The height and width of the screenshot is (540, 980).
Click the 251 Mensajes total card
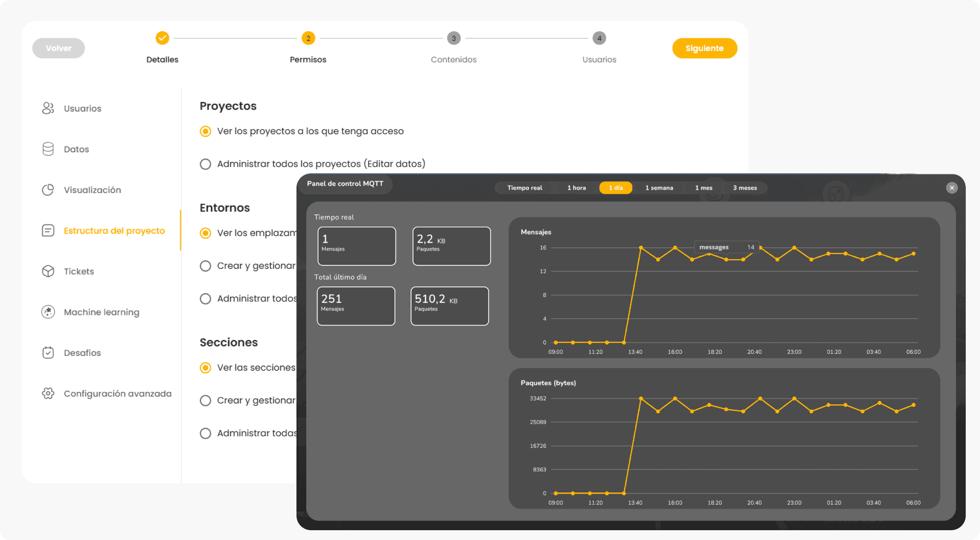pyautogui.click(x=356, y=306)
